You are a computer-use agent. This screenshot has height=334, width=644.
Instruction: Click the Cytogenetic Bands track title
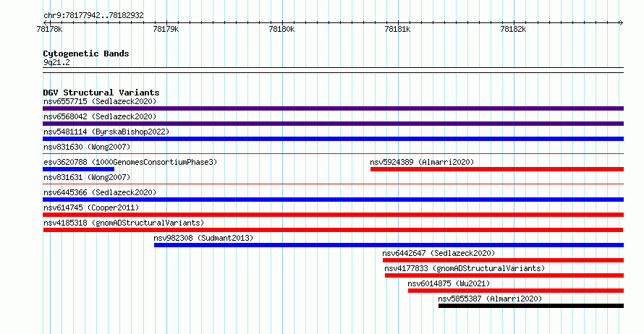86,53
